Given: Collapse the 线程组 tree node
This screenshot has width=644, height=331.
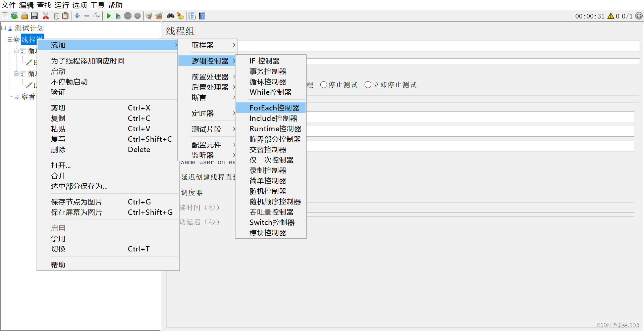Looking at the screenshot, I should [x=10, y=40].
